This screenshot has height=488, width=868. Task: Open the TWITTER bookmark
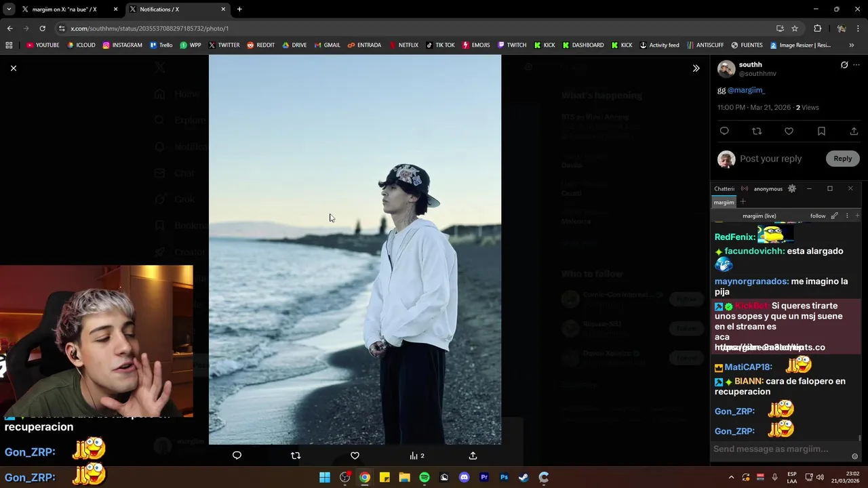point(224,45)
